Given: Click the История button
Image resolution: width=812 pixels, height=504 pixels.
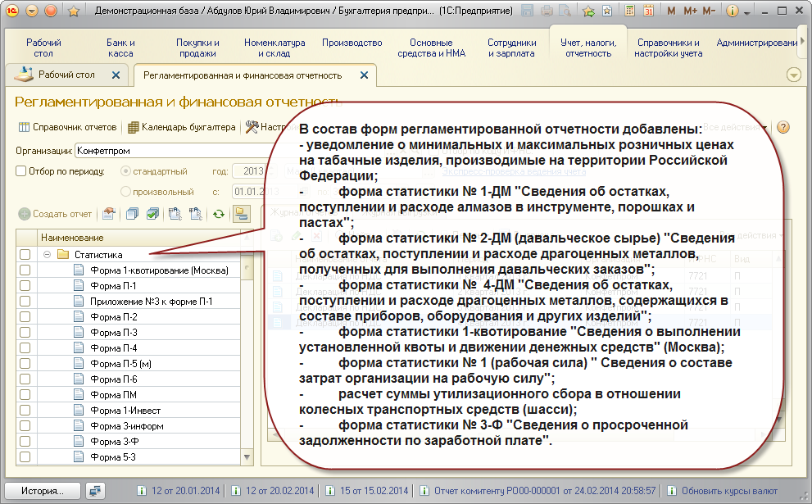Looking at the screenshot, I should 43,490.
